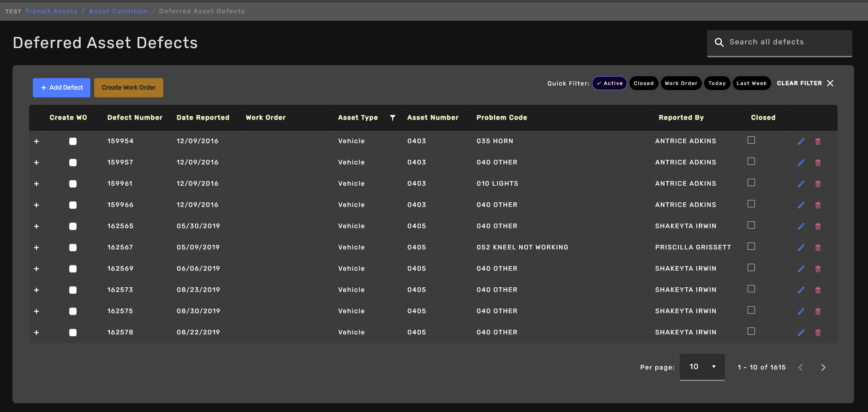The image size is (868, 412).
Task: Delete defect 159957 with the trash icon
Action: (x=818, y=163)
